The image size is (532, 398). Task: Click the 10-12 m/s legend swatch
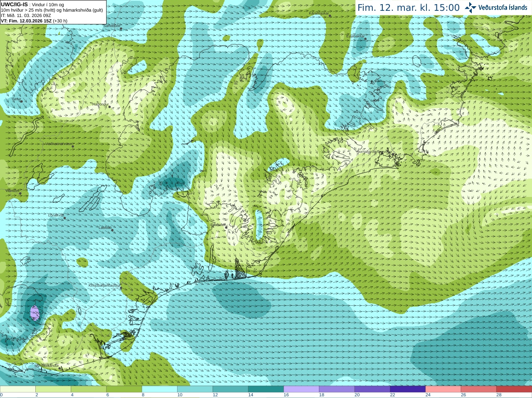pyautogui.click(x=195, y=389)
